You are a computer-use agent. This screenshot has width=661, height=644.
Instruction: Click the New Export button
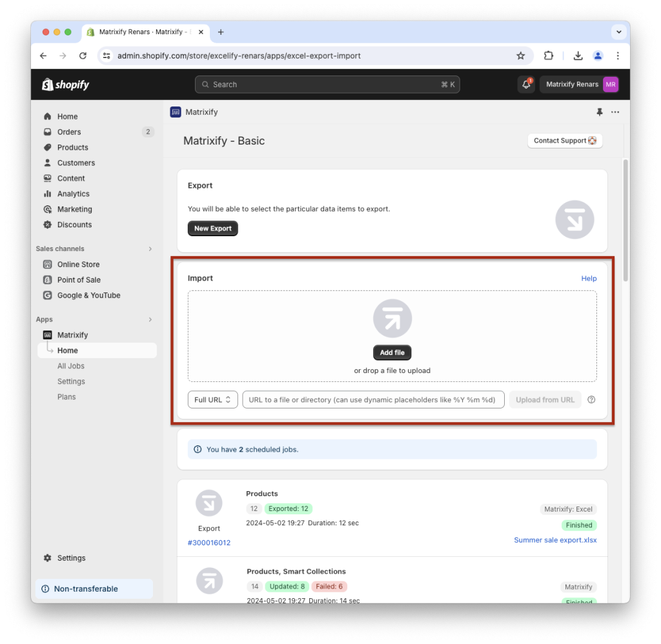(212, 228)
